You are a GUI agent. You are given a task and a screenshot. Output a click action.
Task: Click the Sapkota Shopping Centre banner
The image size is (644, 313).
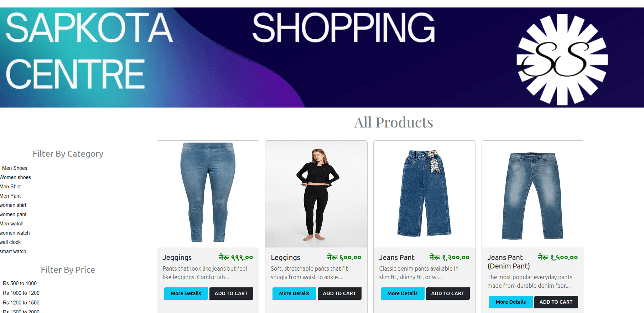point(322,57)
